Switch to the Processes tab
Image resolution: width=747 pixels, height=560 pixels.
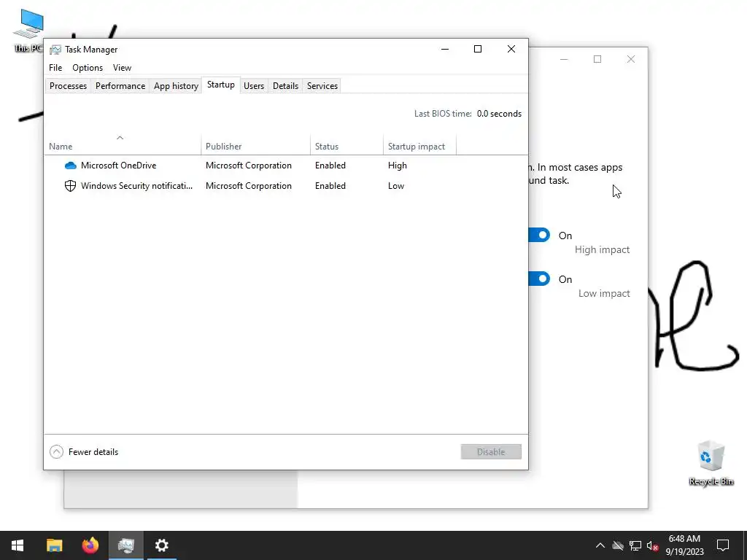[68, 86]
